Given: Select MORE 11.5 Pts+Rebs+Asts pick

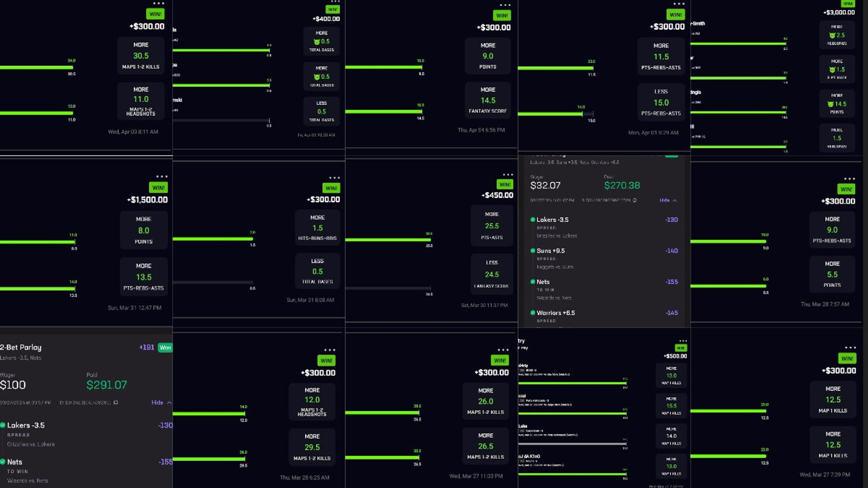Looking at the screenshot, I should [x=661, y=56].
